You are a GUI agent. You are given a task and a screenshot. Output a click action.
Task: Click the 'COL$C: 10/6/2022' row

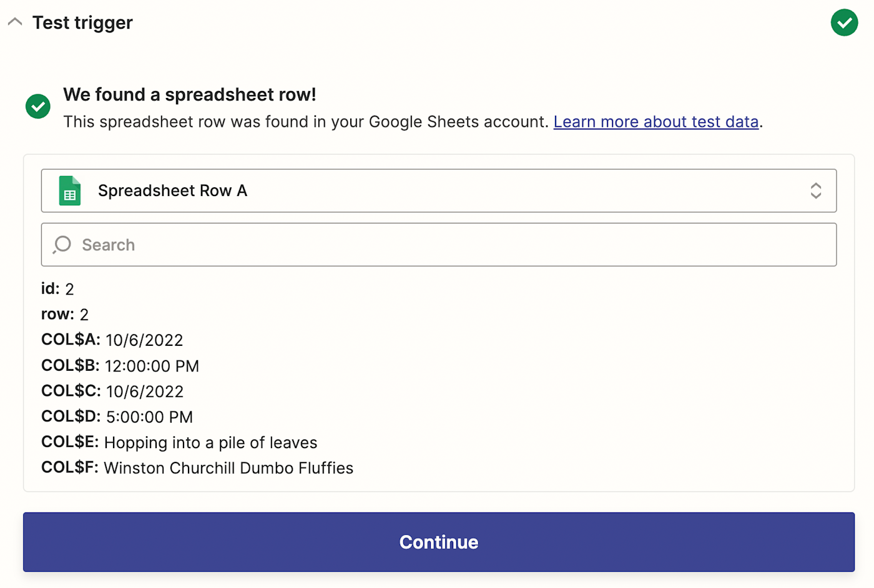tap(112, 391)
